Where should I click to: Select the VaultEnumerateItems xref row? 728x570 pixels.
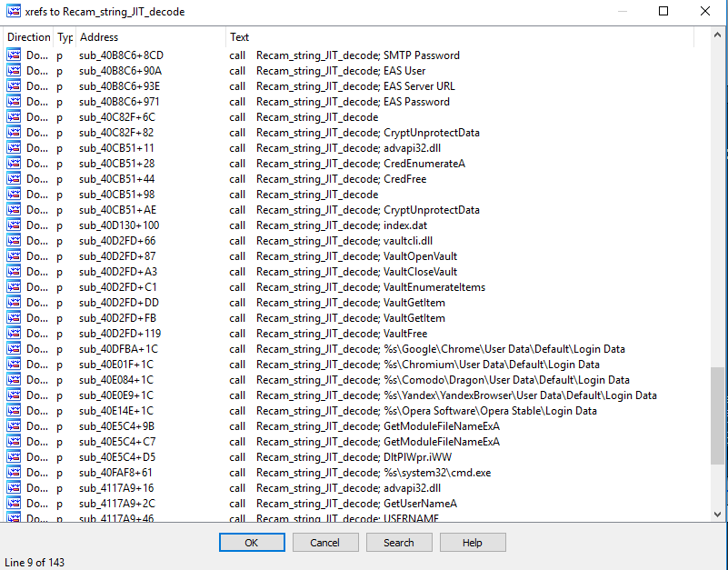tap(357, 286)
